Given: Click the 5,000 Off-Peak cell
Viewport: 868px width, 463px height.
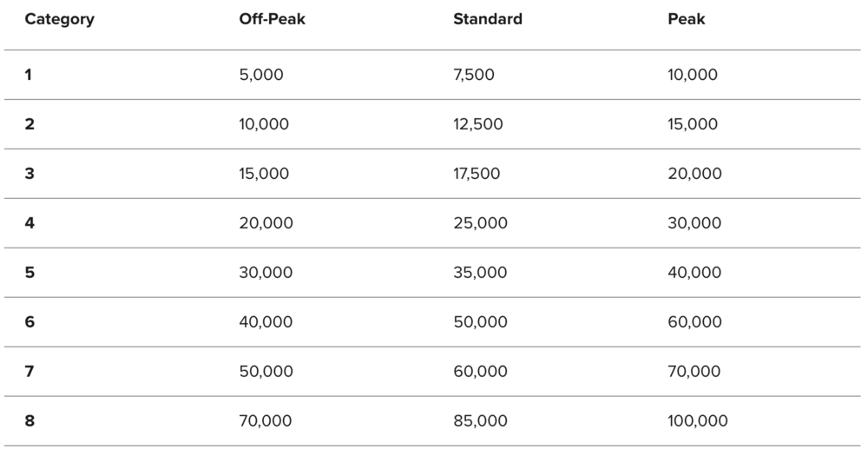Looking at the screenshot, I should coord(260,75).
